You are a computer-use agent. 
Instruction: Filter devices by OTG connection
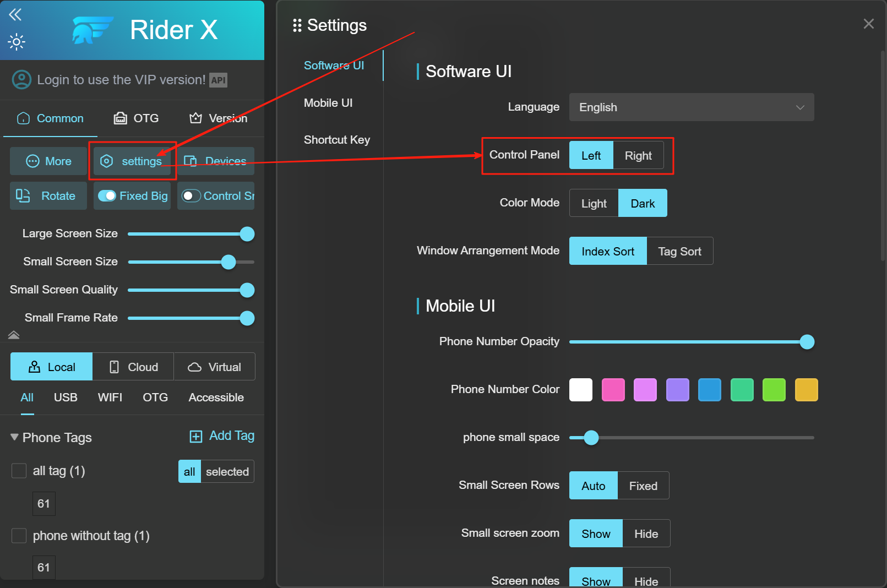pyautogui.click(x=155, y=398)
